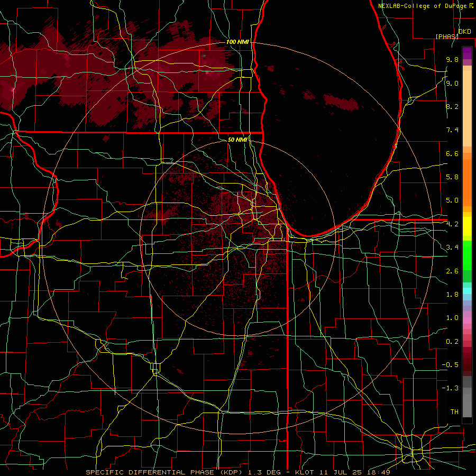Select the 100 NMI range ring label
This screenshot has height=476, width=476.
point(237,42)
